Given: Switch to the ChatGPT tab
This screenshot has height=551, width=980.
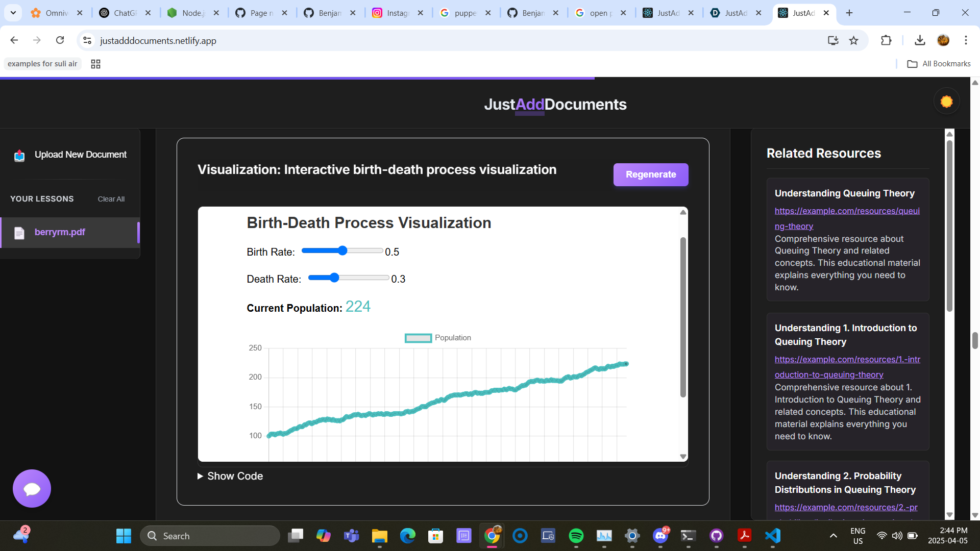Looking at the screenshot, I should [x=125, y=13].
